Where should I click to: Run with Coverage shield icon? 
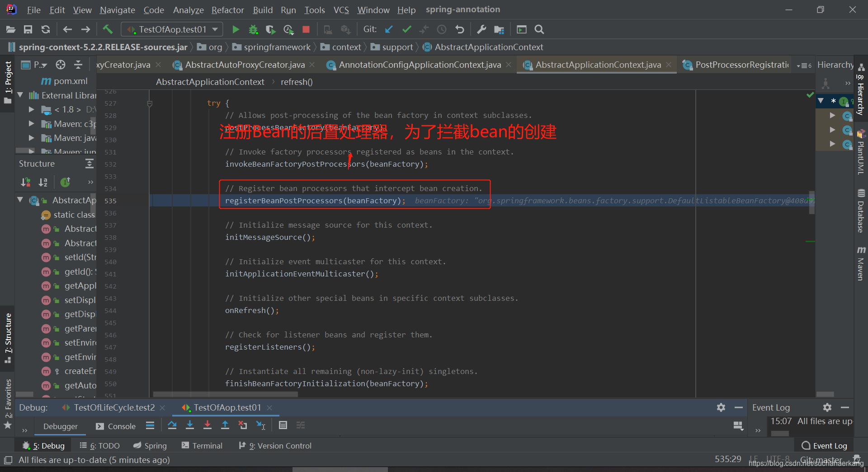pos(270,29)
